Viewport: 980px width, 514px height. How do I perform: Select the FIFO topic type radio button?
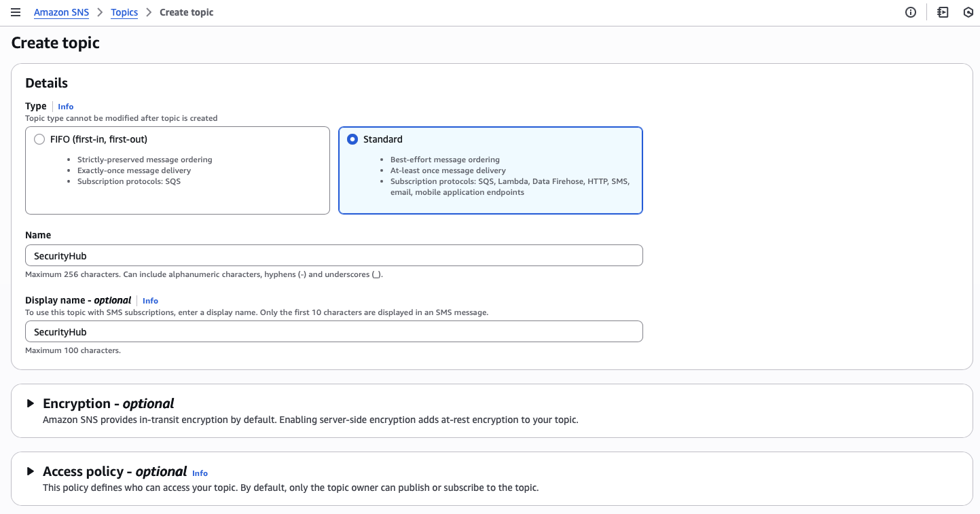coord(39,139)
